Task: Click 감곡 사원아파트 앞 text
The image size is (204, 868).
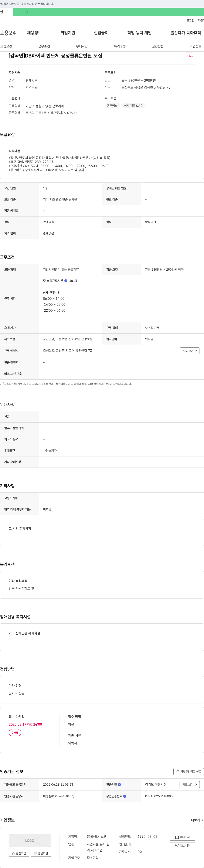Action: tap(21, 588)
